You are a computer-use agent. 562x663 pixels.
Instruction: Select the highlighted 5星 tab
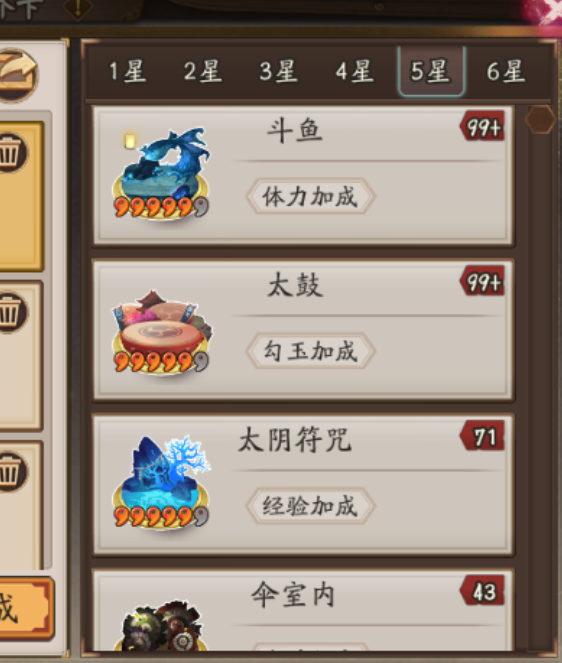(x=431, y=71)
